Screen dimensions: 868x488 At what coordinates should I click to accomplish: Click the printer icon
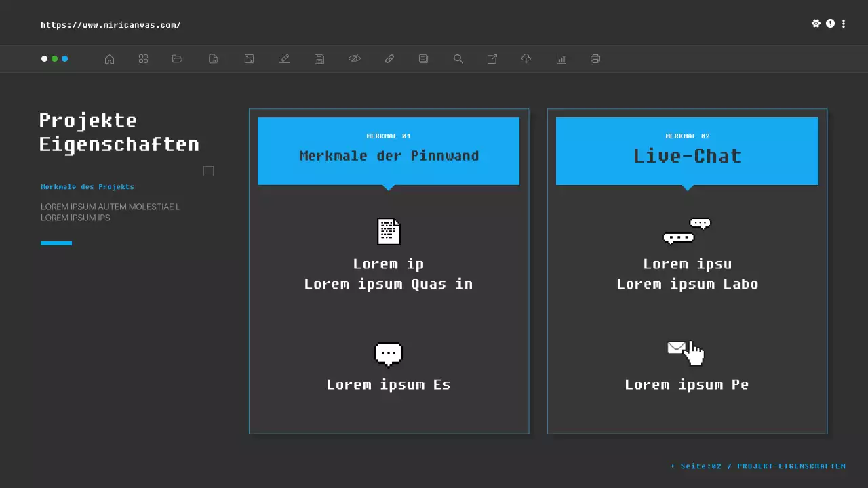pyautogui.click(x=595, y=59)
